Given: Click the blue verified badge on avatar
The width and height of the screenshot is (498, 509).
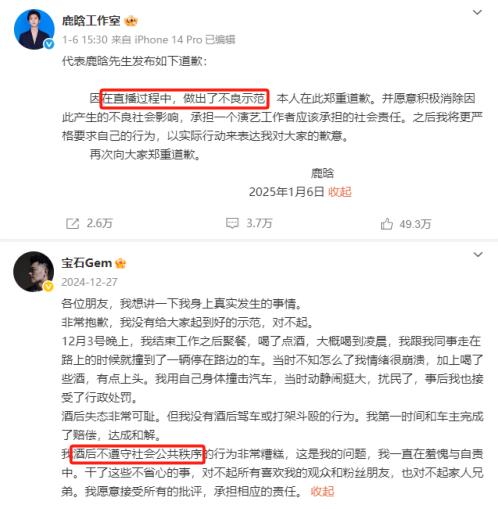Looking at the screenshot, I should point(49,44).
